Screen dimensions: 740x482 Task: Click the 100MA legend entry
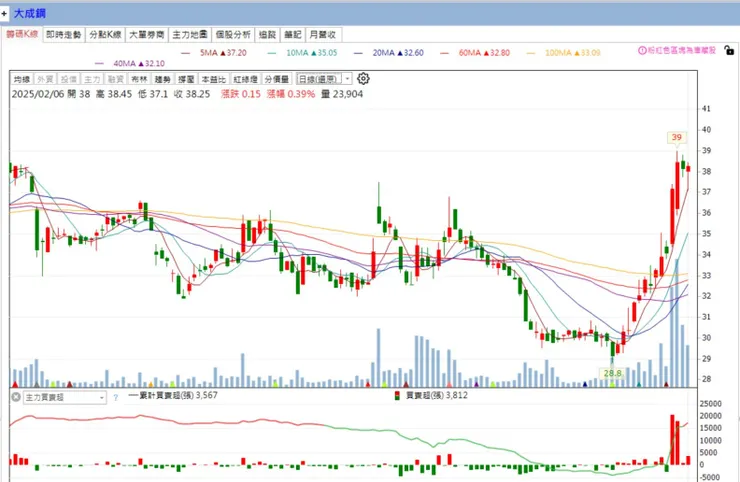tap(564, 52)
